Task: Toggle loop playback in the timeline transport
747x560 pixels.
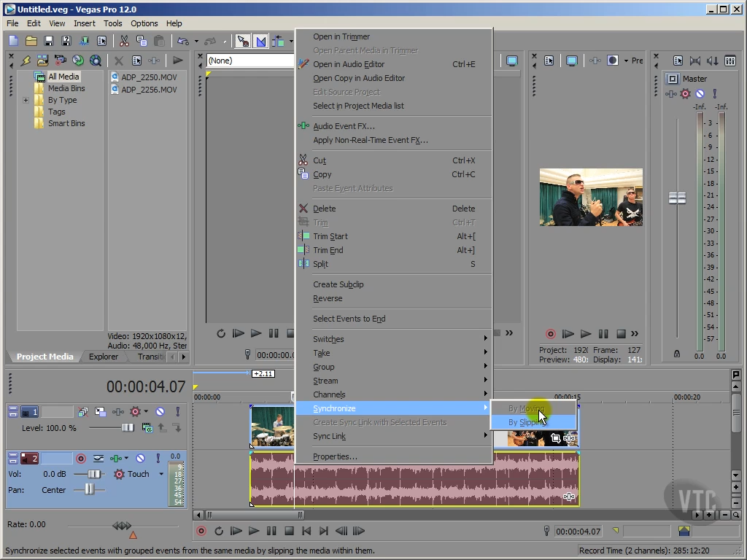Action: [x=219, y=531]
